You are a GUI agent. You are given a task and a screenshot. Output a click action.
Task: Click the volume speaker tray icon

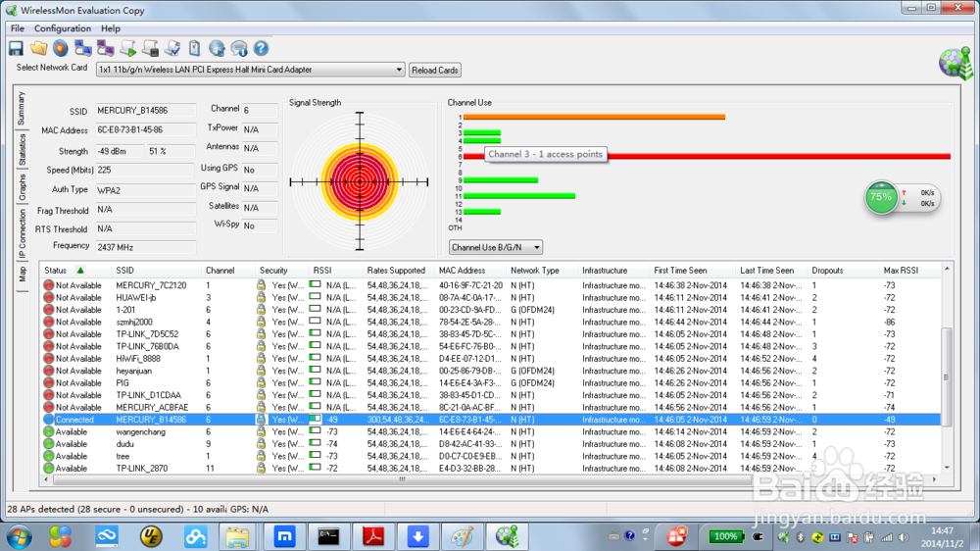tap(904, 536)
